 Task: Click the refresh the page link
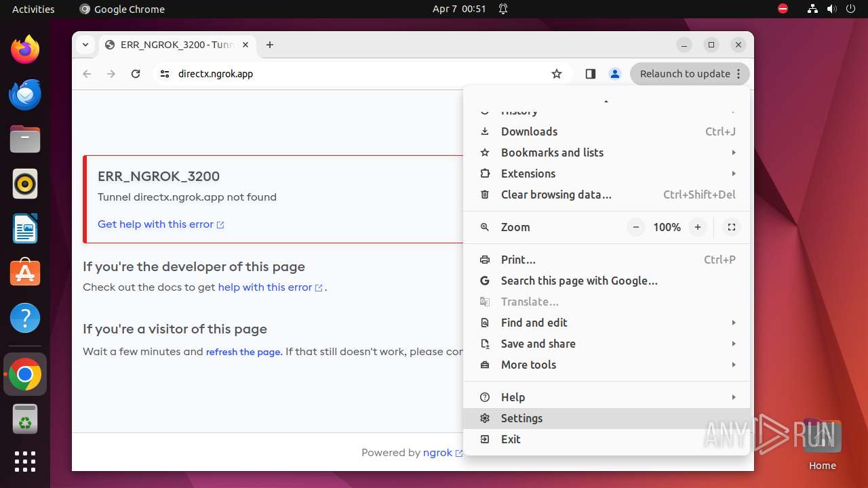pos(243,352)
